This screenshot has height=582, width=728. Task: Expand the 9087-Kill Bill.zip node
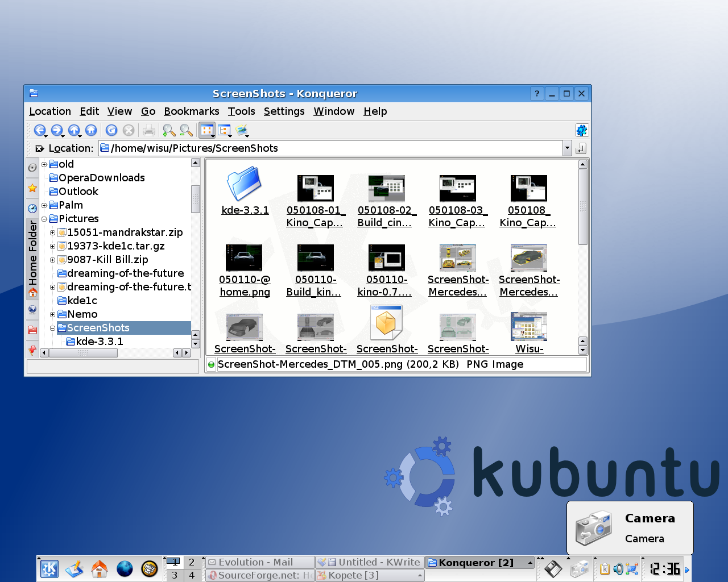click(52, 260)
